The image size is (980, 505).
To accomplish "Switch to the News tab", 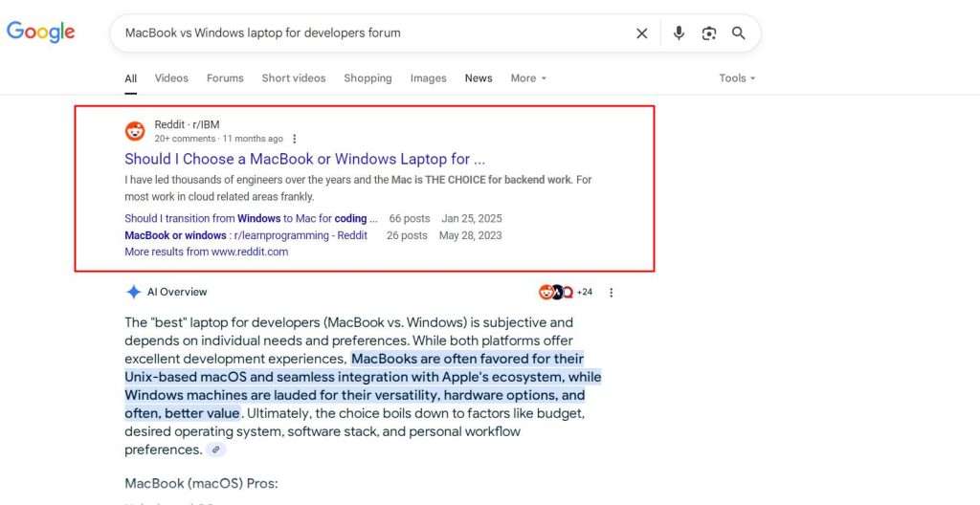I will [x=479, y=78].
